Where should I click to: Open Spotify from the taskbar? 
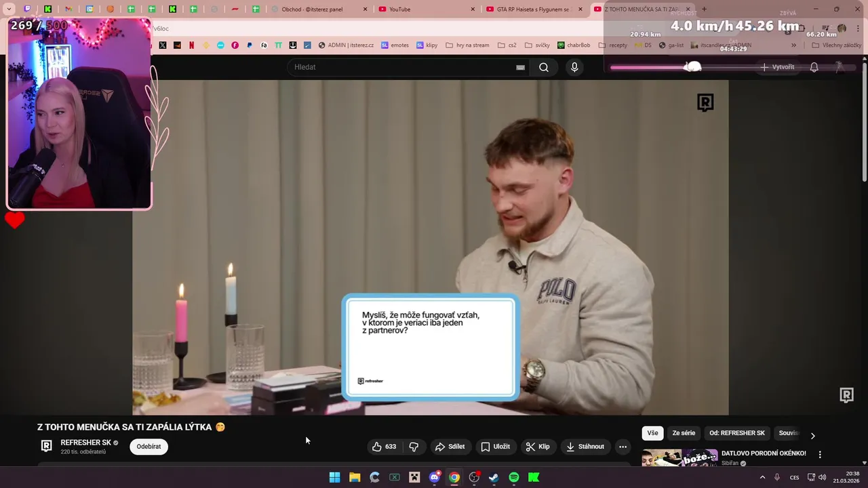point(514,477)
